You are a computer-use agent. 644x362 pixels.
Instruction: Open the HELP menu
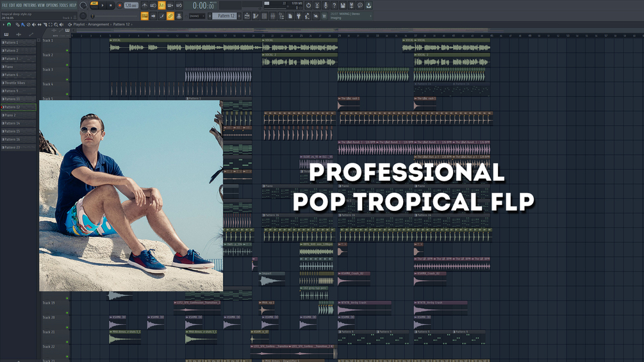click(72, 5)
